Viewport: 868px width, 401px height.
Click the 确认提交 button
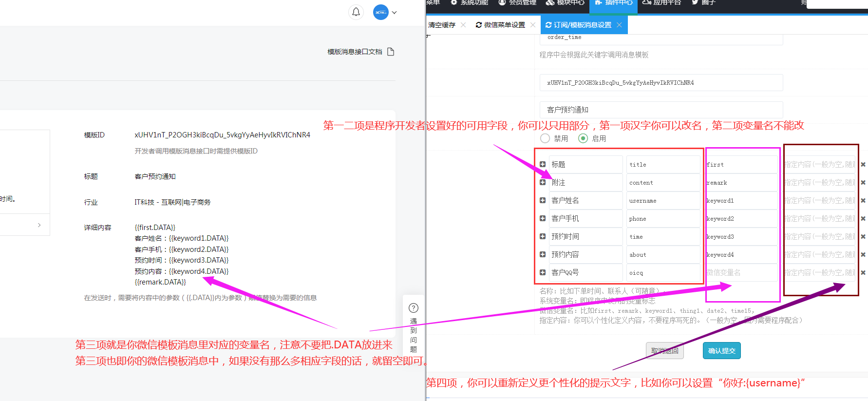point(721,351)
